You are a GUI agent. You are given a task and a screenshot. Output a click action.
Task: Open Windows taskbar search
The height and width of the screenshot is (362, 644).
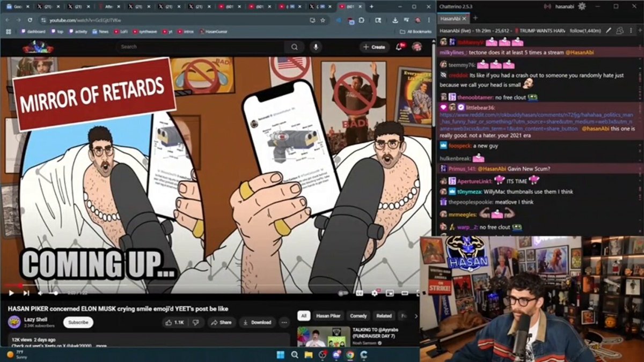click(294, 354)
